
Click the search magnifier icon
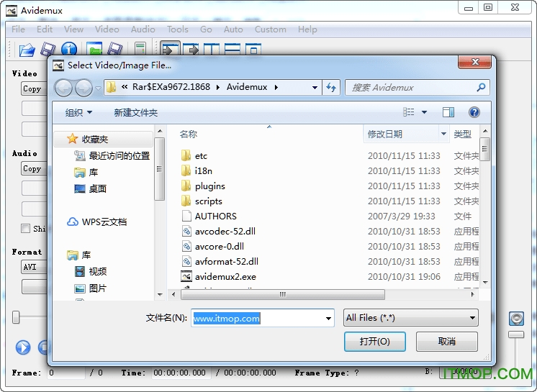(x=481, y=88)
